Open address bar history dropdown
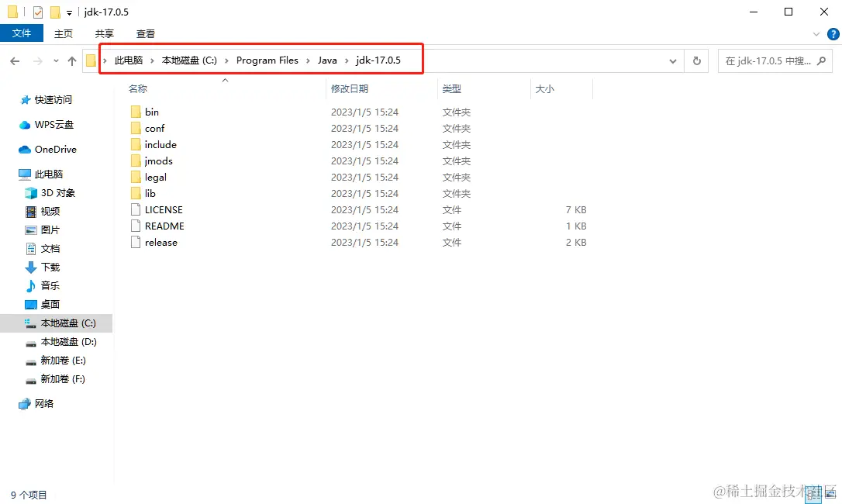 [x=672, y=61]
